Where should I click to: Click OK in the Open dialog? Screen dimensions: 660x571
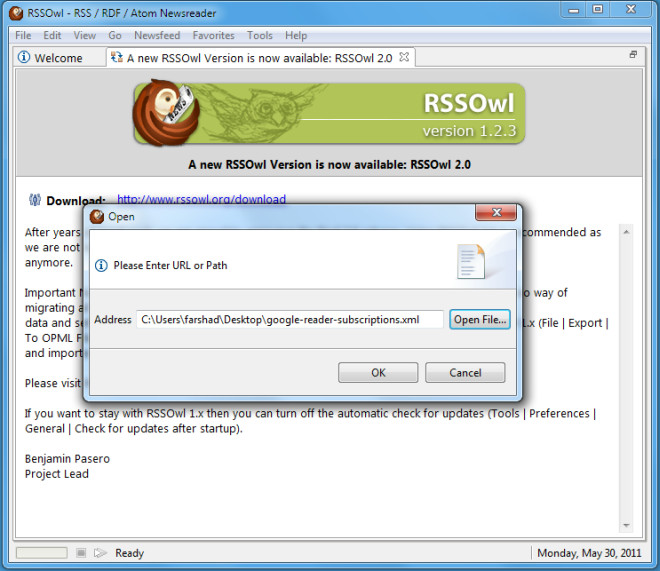pos(378,373)
